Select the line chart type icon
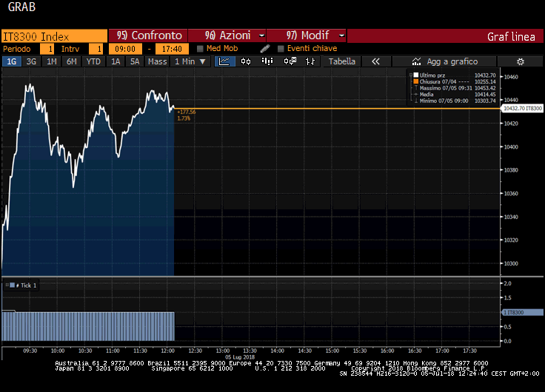The image size is (545, 392). 224,61
